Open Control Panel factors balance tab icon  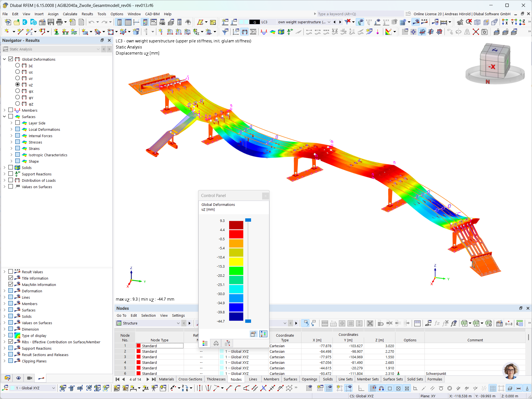click(216, 343)
